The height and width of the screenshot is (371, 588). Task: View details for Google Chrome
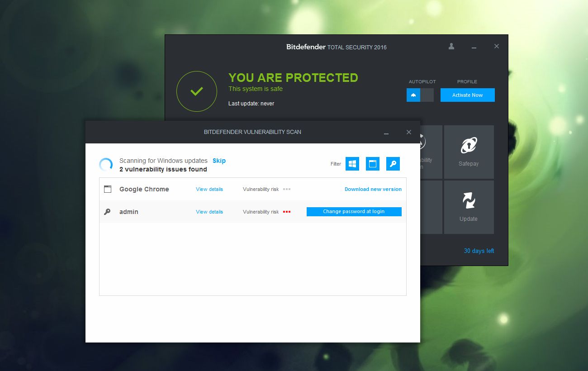coord(209,189)
